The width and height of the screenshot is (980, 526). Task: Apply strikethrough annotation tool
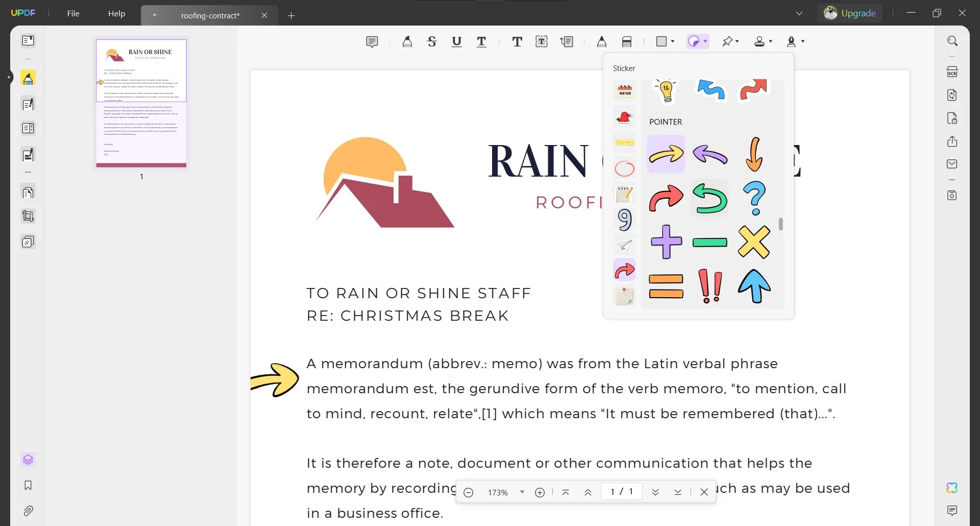point(432,41)
